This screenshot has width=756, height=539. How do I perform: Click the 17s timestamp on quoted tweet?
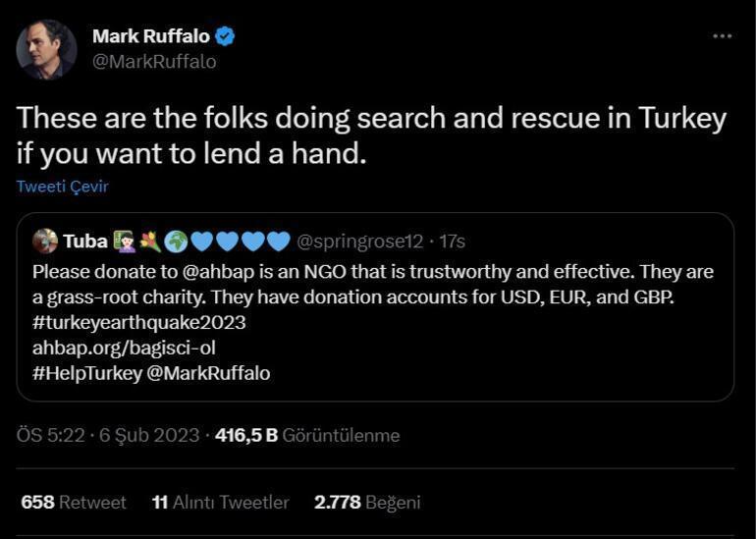(453, 242)
